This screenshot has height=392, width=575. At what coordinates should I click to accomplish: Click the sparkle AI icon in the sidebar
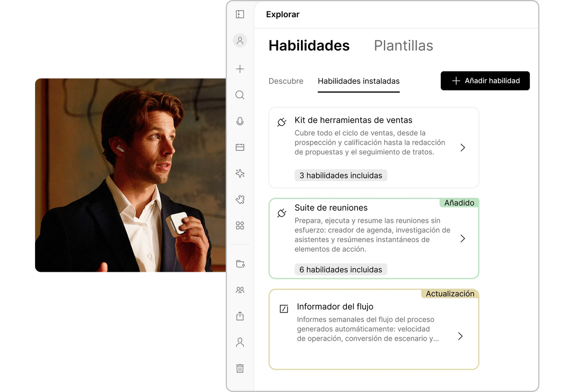(x=240, y=173)
